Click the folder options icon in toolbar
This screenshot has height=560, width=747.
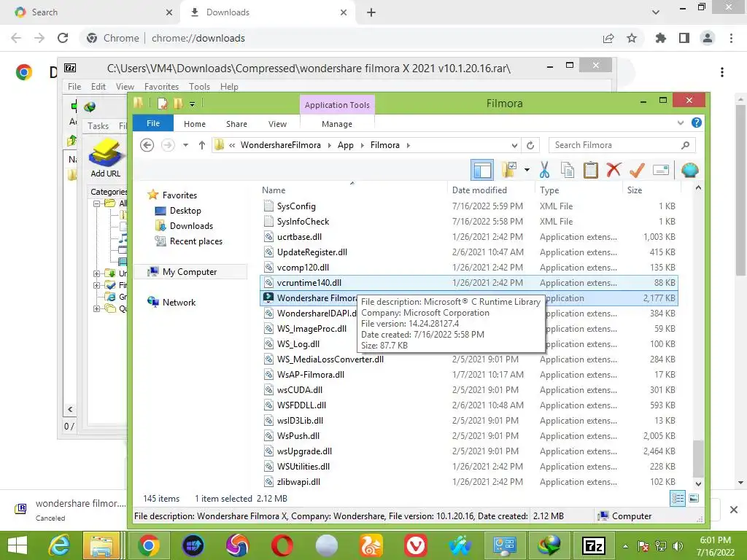tap(509, 170)
